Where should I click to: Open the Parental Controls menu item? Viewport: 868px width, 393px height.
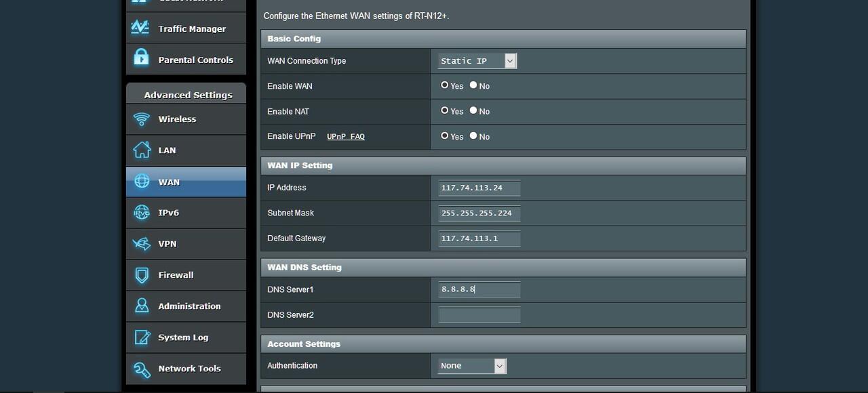[186, 60]
